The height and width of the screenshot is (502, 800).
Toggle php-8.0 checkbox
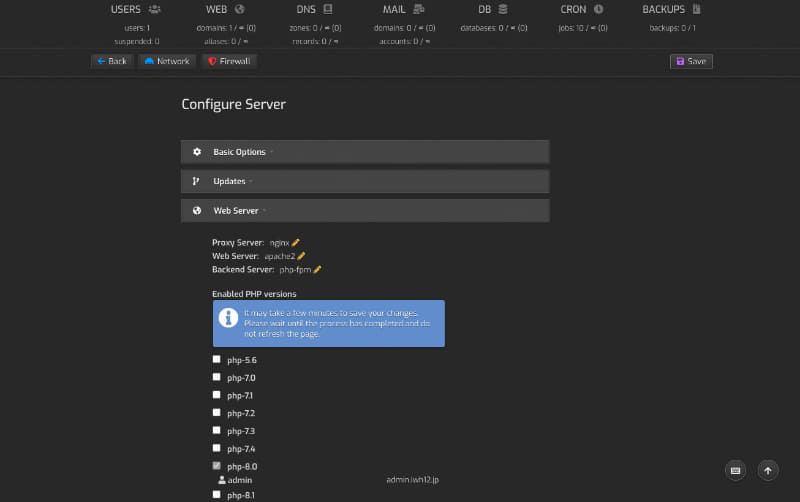point(216,466)
